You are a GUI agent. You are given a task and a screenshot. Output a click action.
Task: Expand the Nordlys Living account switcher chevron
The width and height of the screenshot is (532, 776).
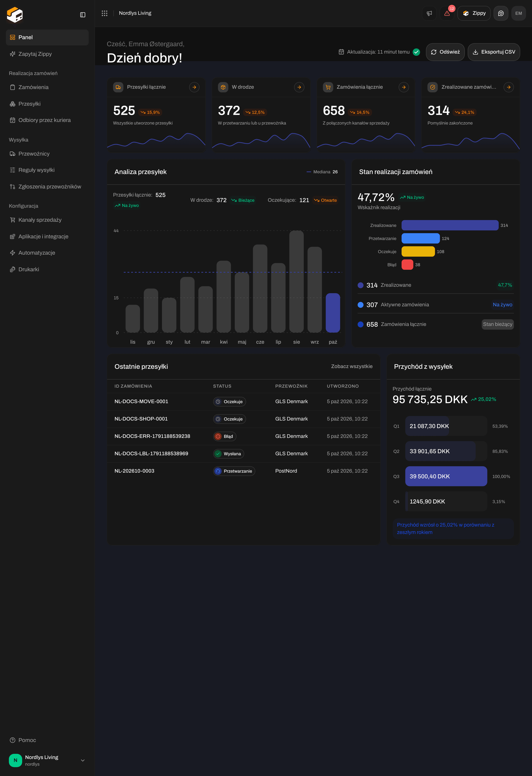[x=83, y=760]
